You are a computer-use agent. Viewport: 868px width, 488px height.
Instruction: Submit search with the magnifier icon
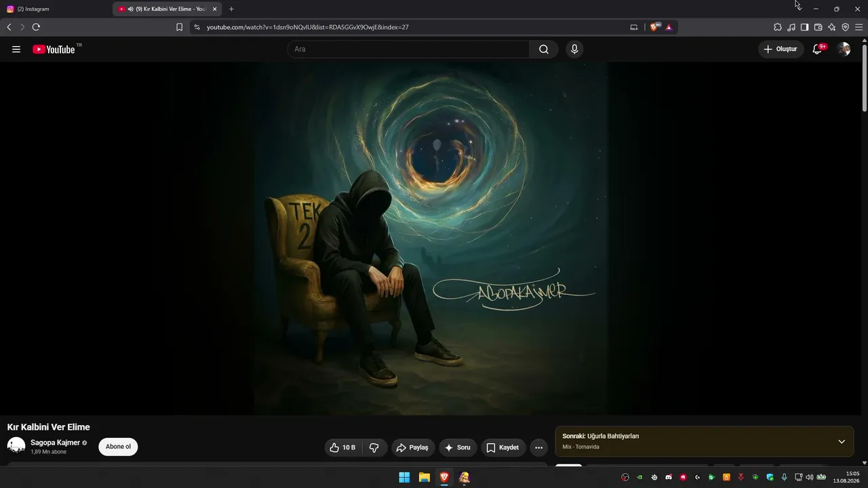click(x=544, y=49)
